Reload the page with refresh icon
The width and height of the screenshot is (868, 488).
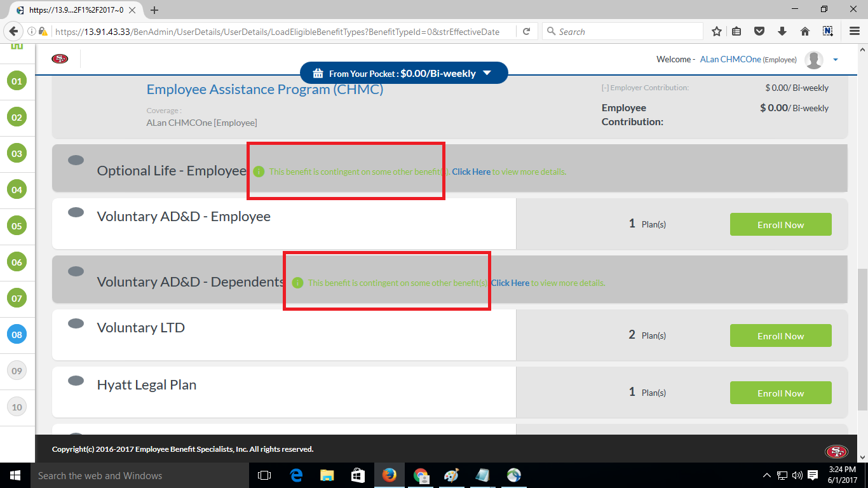(526, 31)
